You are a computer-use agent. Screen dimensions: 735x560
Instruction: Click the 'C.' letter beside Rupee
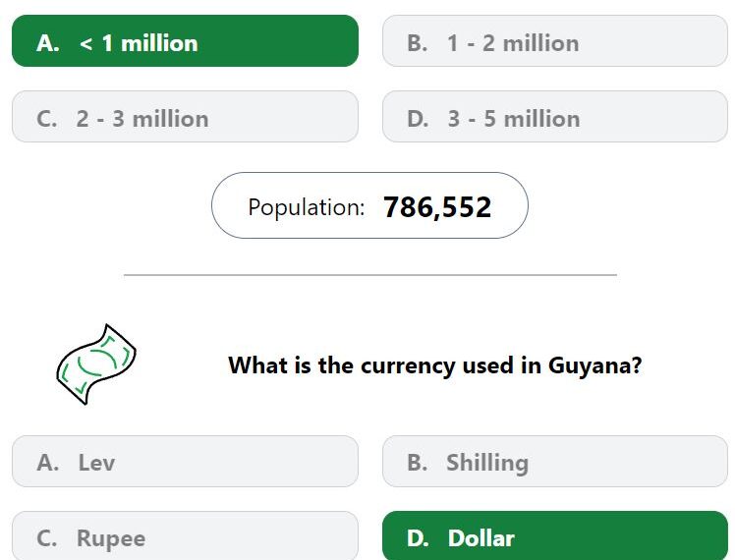coord(47,538)
